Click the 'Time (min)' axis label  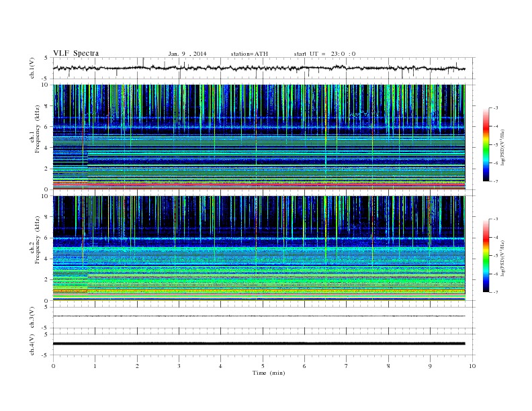tap(269, 373)
